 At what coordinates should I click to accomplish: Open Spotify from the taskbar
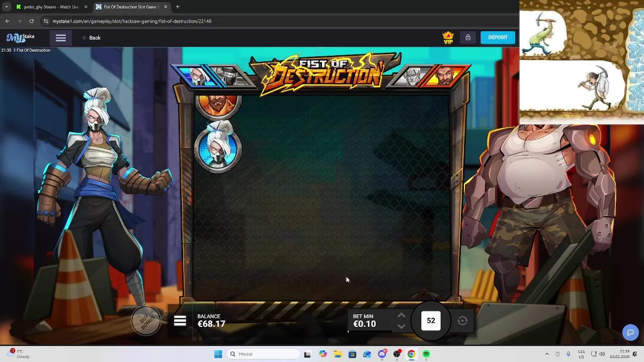(426, 354)
